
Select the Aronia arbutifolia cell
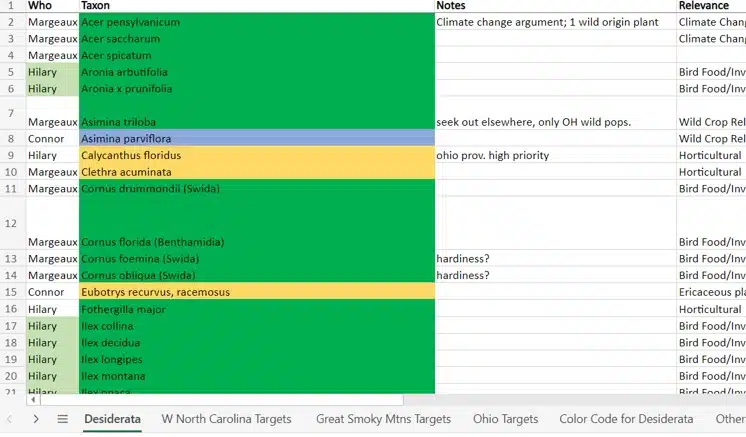(257, 72)
